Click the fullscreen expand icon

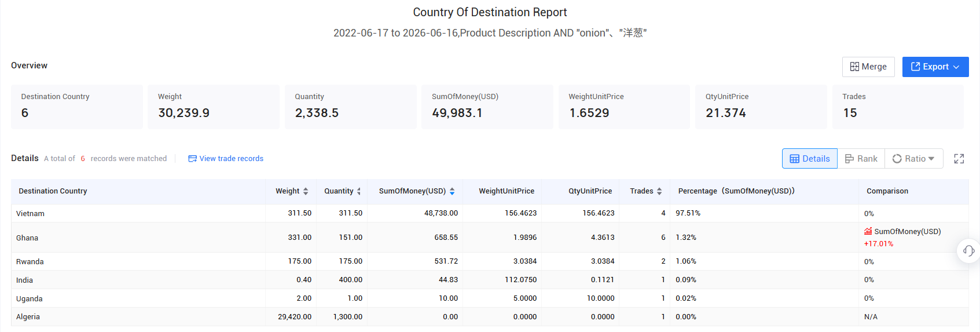(959, 159)
